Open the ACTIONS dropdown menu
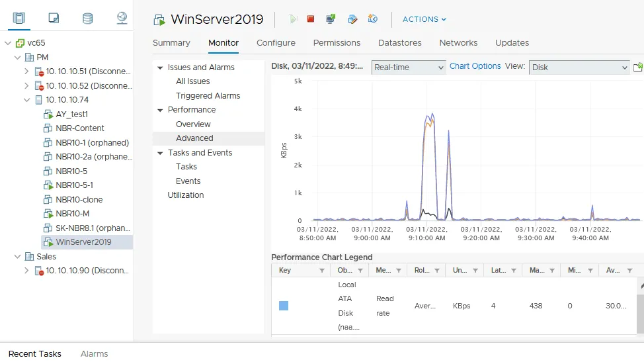 pyautogui.click(x=424, y=19)
